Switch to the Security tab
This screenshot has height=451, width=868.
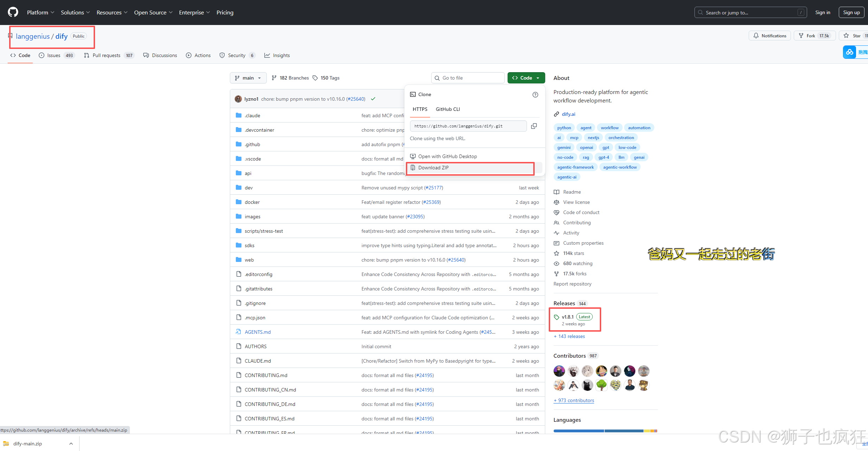point(237,55)
